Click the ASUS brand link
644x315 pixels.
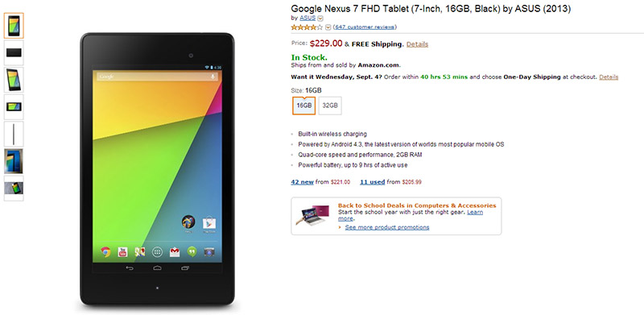(x=308, y=18)
